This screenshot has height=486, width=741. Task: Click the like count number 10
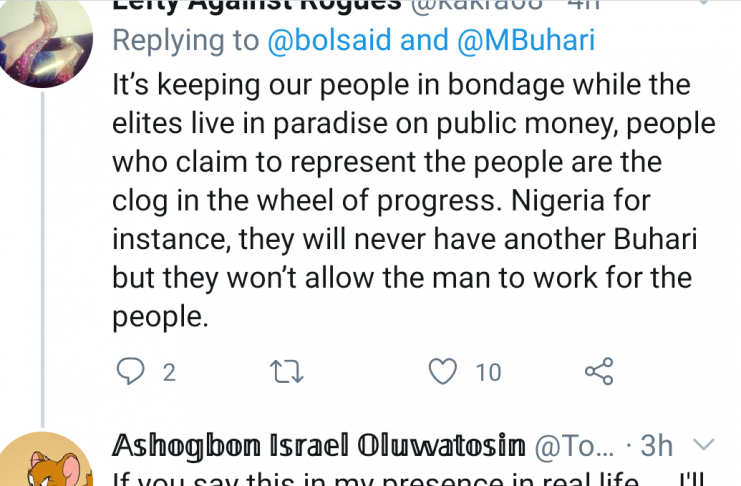[488, 373]
